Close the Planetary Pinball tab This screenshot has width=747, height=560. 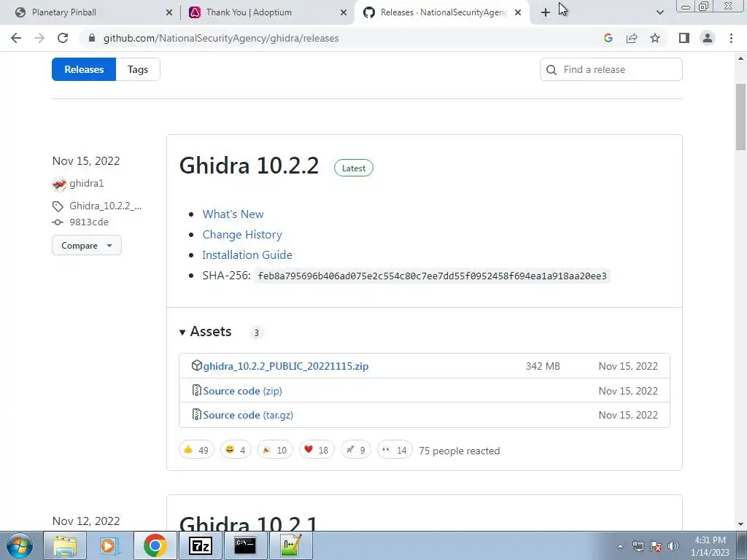tap(169, 12)
